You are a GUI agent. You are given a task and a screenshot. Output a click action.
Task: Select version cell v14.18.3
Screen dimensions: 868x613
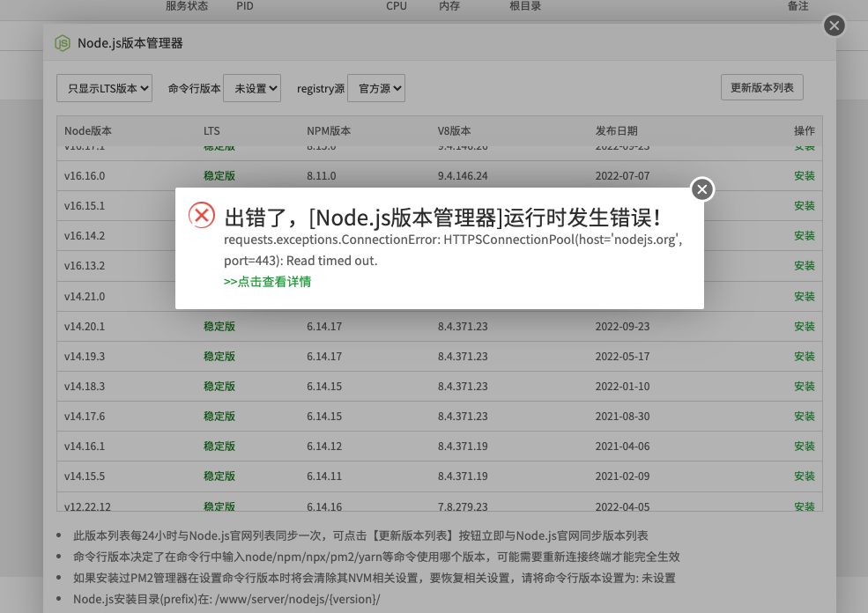(85, 386)
